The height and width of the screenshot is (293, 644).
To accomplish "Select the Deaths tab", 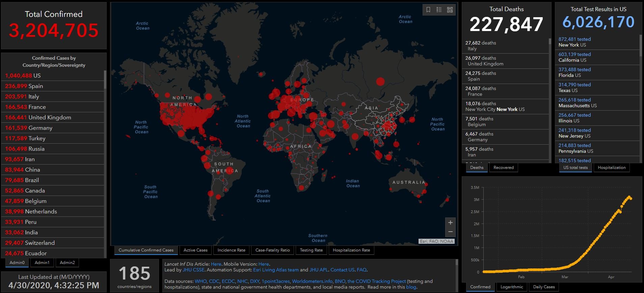I will pos(477,168).
